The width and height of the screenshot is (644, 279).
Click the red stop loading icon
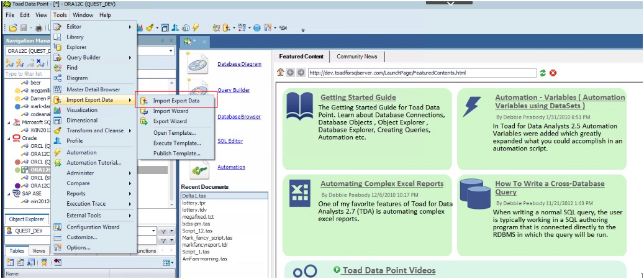pyautogui.click(x=553, y=73)
